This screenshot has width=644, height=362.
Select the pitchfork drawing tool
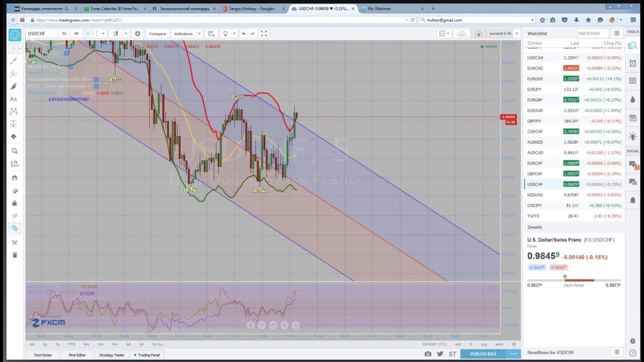coord(14,73)
